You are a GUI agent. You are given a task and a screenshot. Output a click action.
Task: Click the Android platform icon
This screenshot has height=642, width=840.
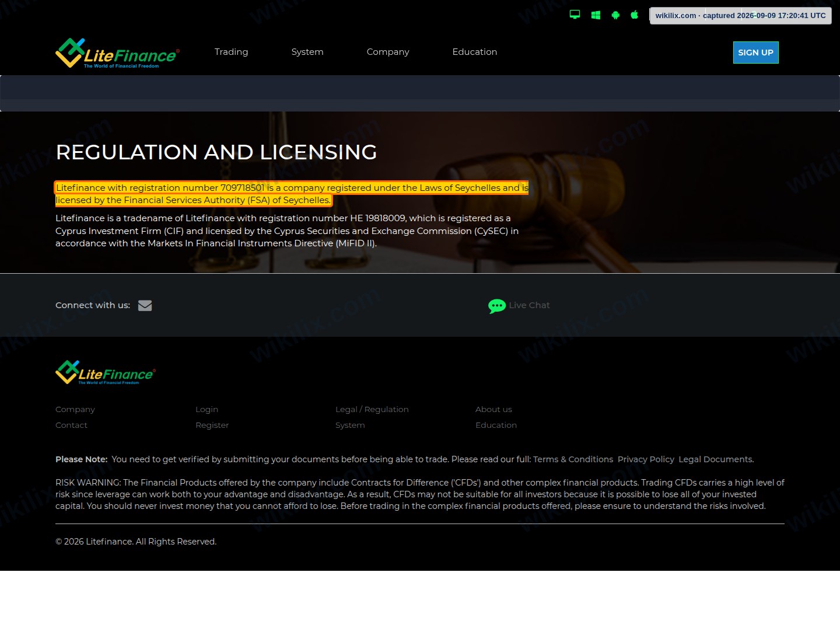click(x=615, y=15)
